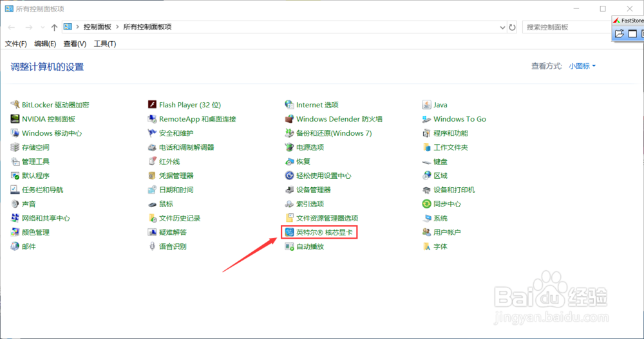Click the FastStone open file icon
The image size is (644, 339).
tap(619, 33)
